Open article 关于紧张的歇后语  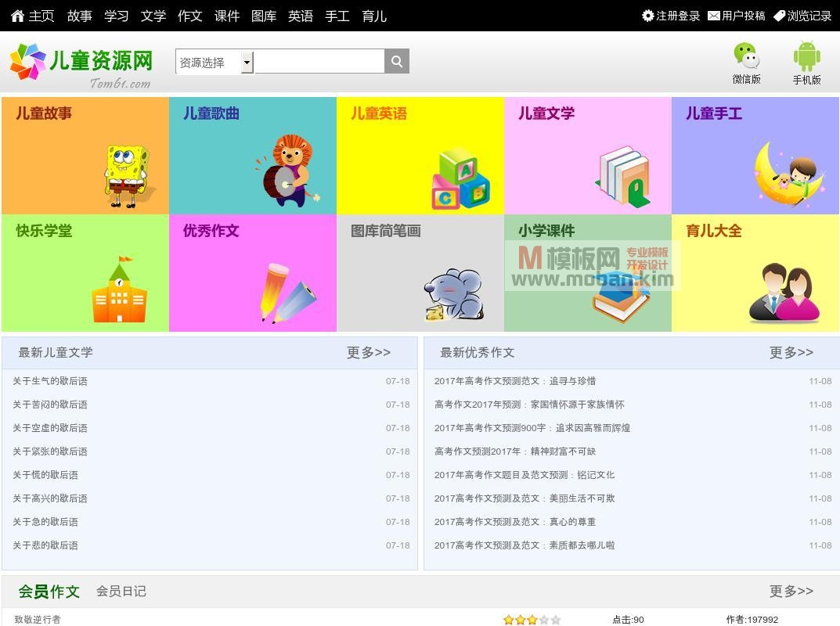tap(50, 452)
